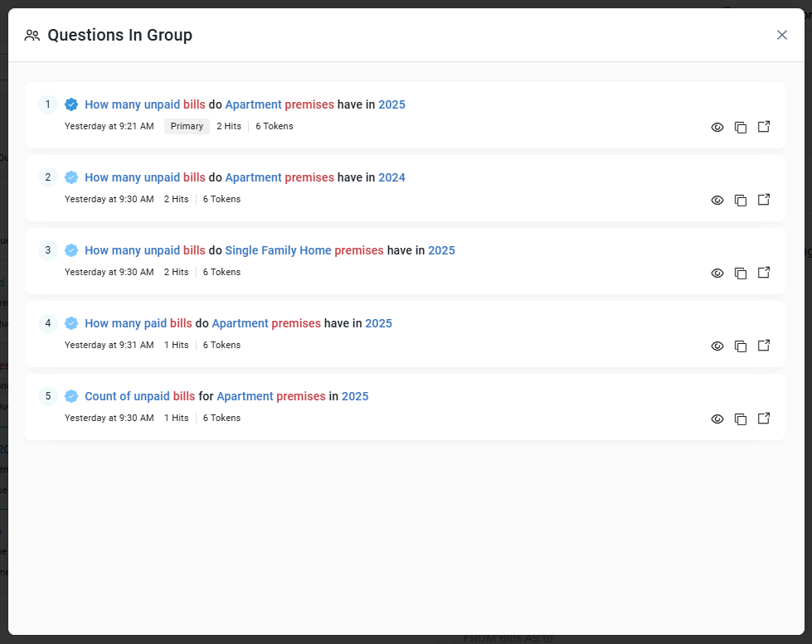Copy the 'Count of unpaid bills' question

741,419
